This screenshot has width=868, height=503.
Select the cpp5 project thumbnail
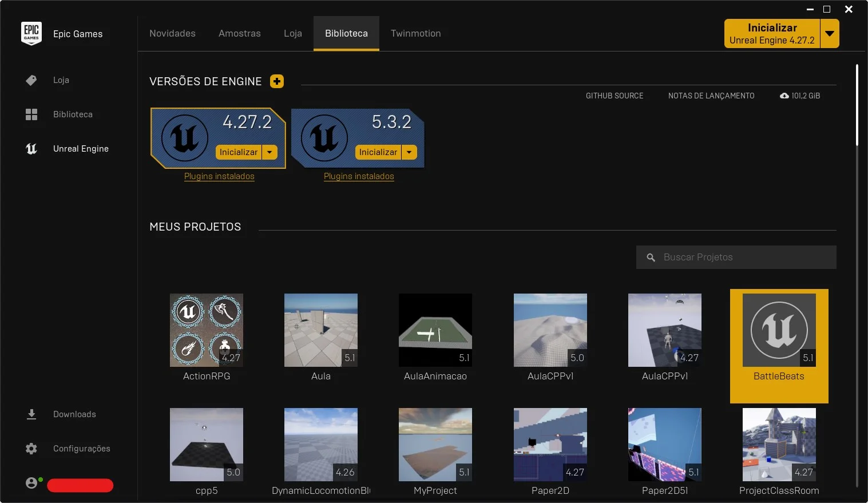pos(207,445)
